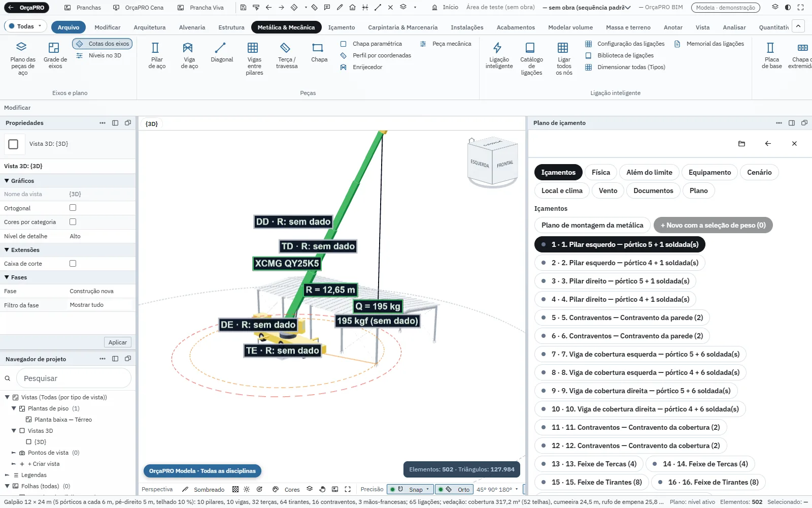The width and height of the screenshot is (812, 508).
Task: Open the Equipamento tab
Action: coord(709,172)
